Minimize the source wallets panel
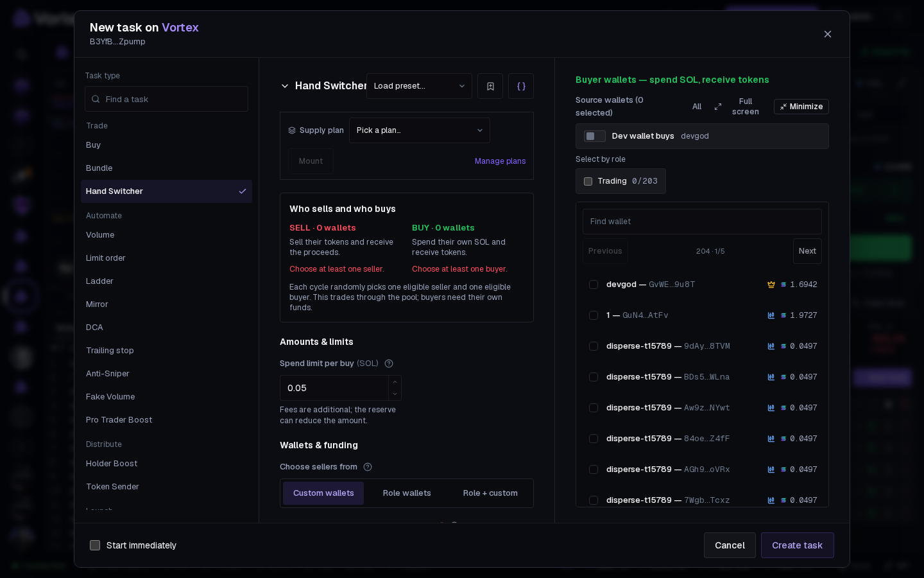Image resolution: width=924 pixels, height=578 pixels. [801, 107]
